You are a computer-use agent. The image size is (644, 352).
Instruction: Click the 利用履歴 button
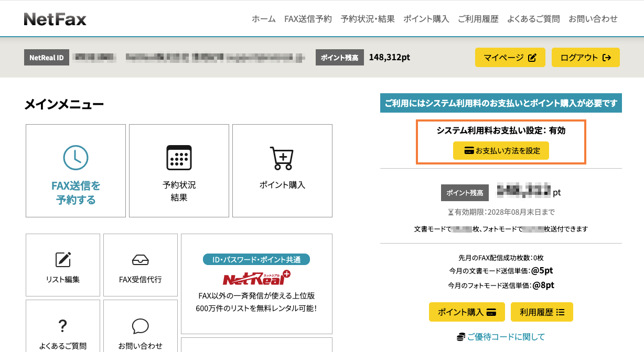[542, 312]
